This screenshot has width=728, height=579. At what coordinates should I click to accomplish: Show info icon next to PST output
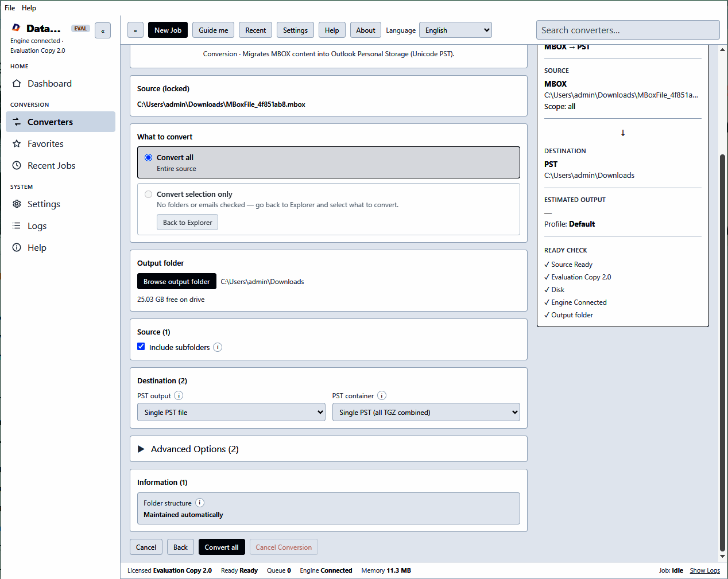(x=179, y=395)
